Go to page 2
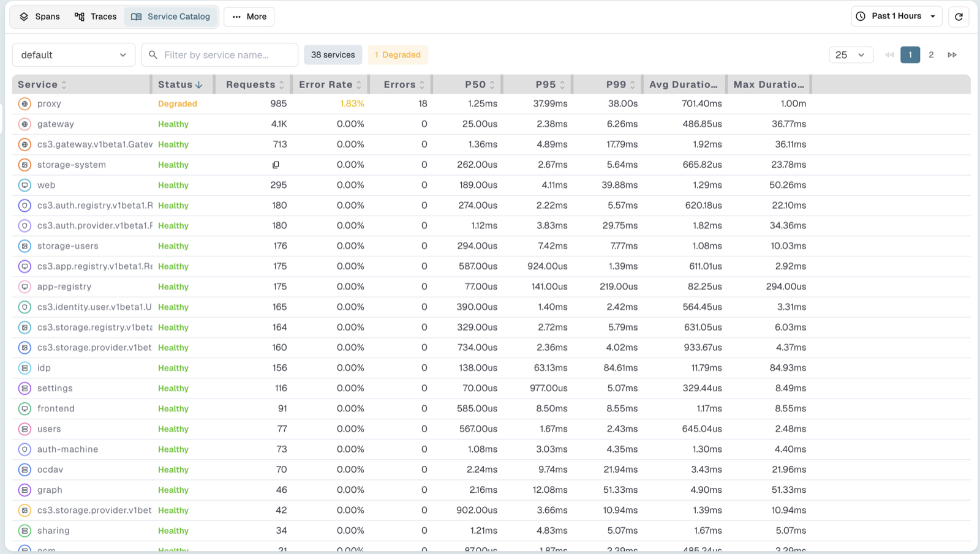Screen dimensions: 980x554 931,55
